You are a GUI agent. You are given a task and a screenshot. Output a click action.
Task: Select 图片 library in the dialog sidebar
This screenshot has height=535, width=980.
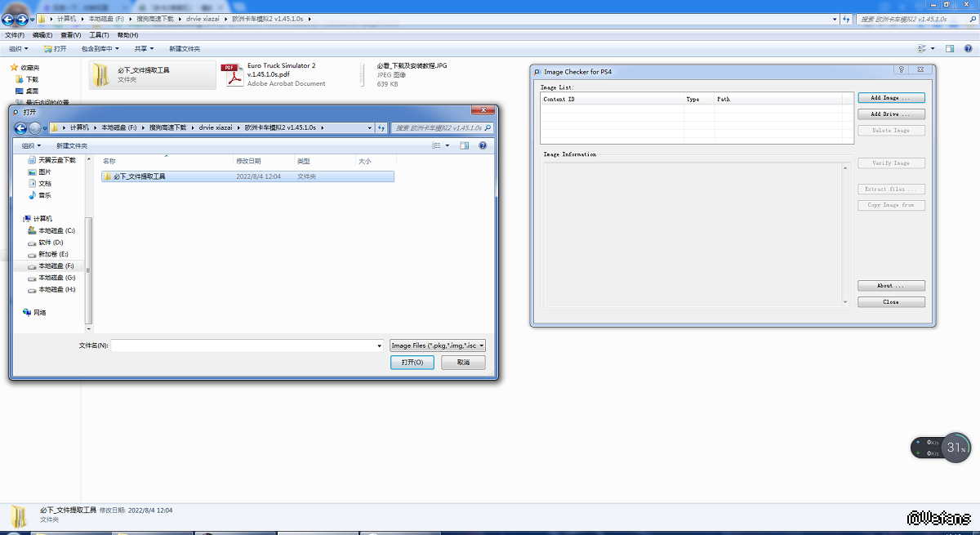39,172
